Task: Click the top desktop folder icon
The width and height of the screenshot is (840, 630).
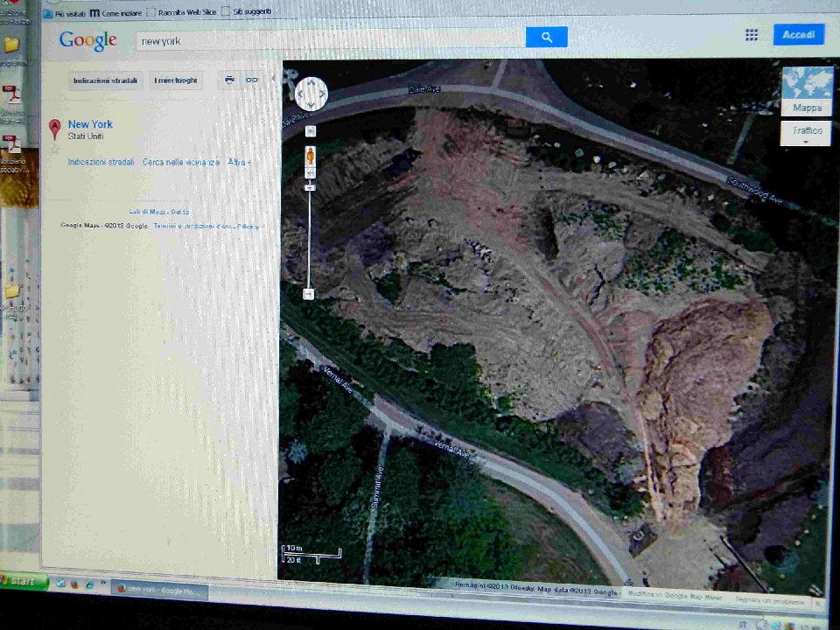Action: (11, 45)
